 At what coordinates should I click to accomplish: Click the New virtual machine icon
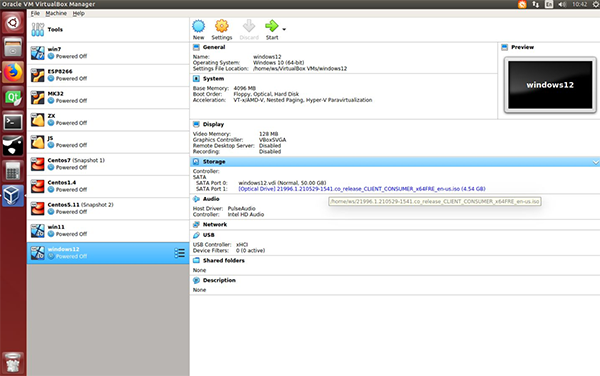[x=198, y=26]
